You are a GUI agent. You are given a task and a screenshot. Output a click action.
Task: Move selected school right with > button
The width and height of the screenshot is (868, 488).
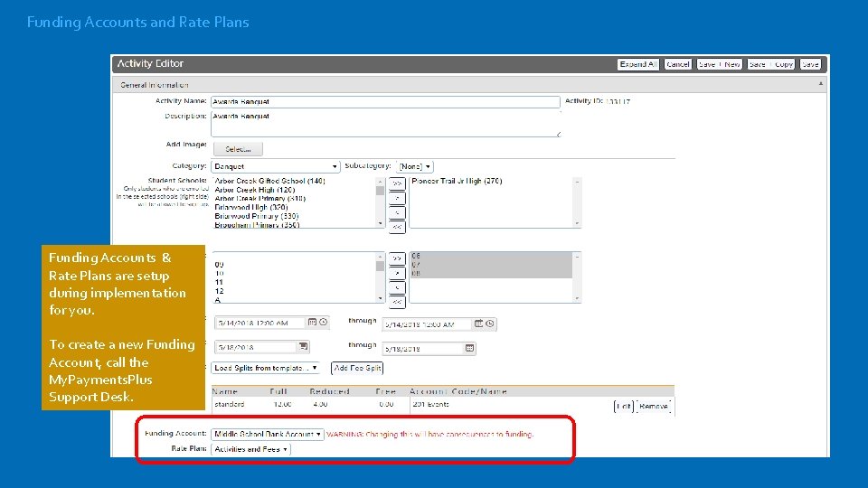click(397, 198)
